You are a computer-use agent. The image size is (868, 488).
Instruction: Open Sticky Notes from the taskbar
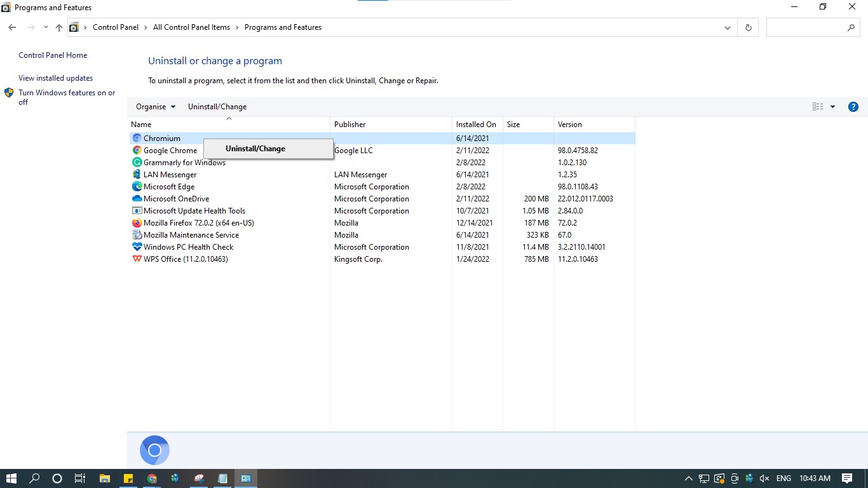128,478
